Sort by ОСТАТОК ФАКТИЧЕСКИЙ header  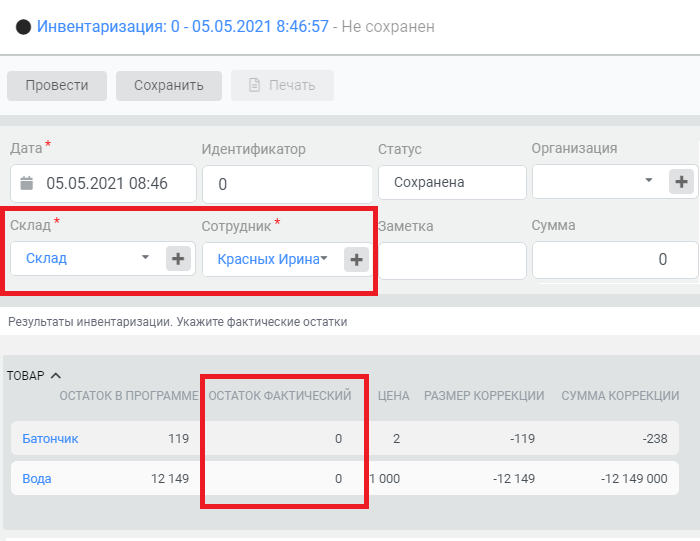point(280,395)
